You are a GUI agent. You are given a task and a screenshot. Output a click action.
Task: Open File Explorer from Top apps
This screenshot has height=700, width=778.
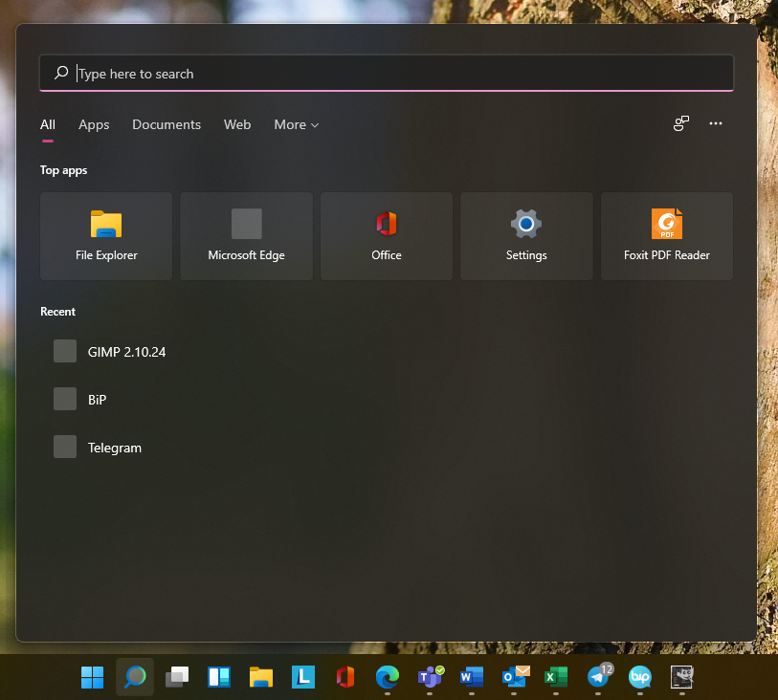click(x=106, y=236)
